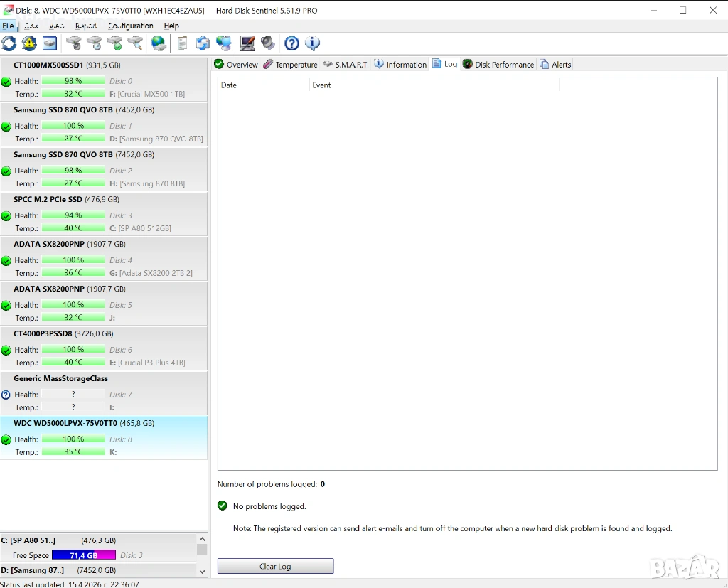The height and width of the screenshot is (588, 728).
Task: Click the 'E: [Crucial P3 Plus 4TB]' label
Action: click(147, 363)
